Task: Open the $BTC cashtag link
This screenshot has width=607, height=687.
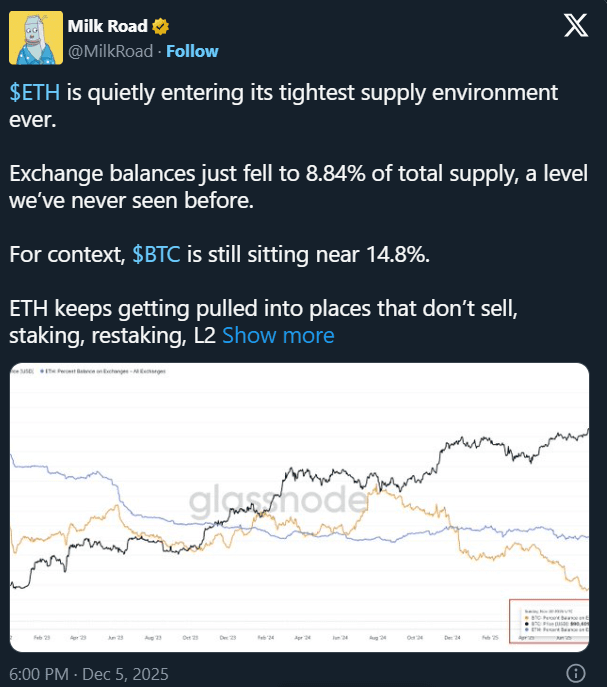Action: point(156,254)
